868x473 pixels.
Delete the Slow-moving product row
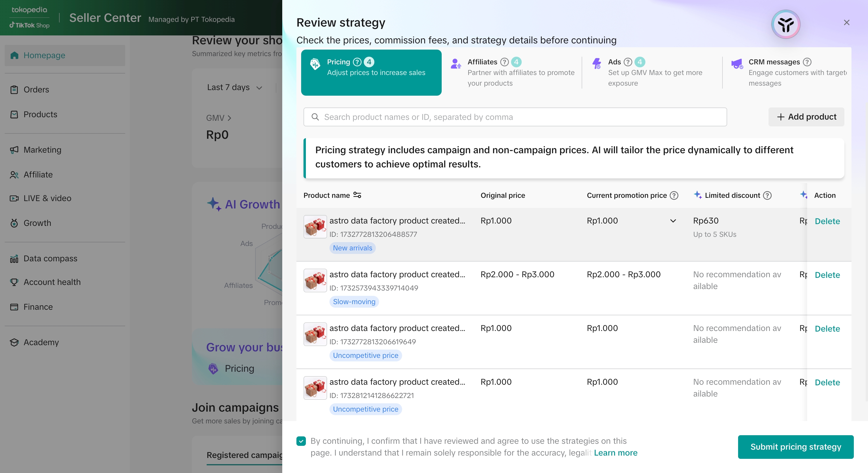pos(827,275)
